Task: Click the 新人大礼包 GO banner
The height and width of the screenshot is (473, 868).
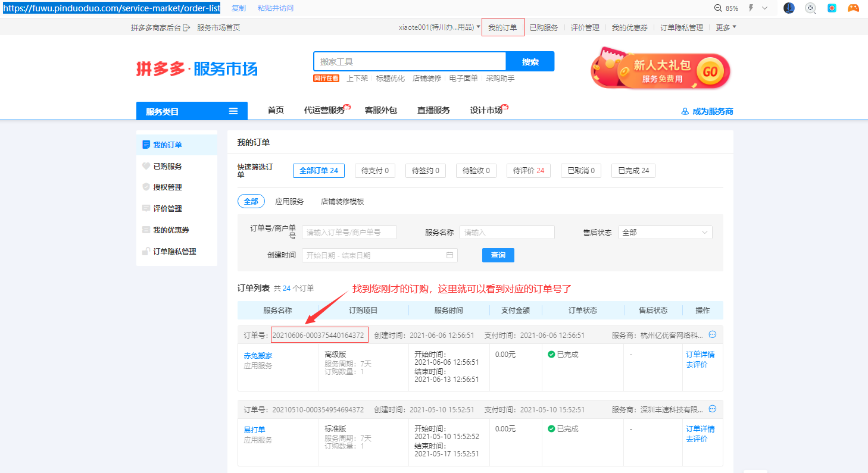Action: coord(660,70)
